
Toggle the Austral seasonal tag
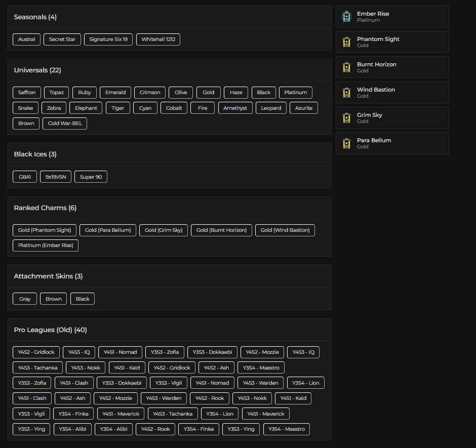[x=26, y=39]
